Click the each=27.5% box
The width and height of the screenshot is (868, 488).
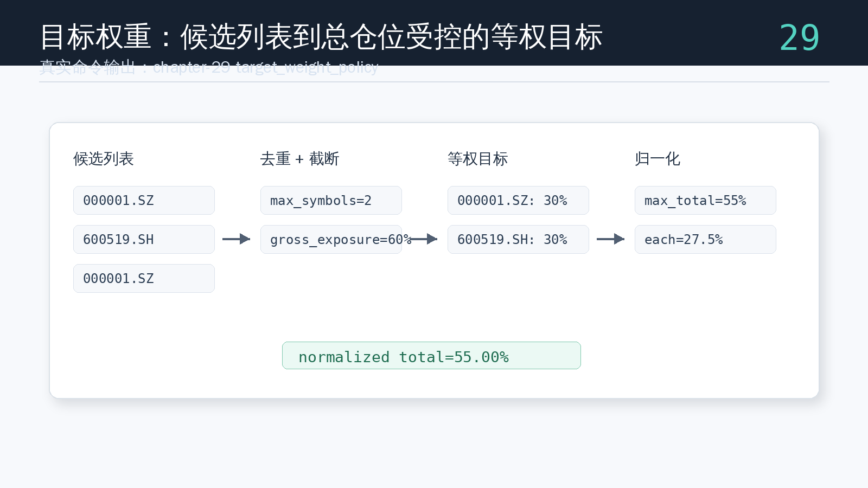(705, 240)
